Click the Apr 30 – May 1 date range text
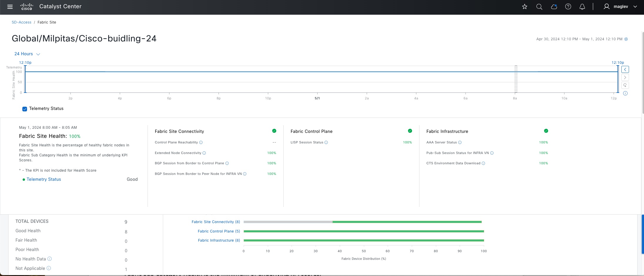644x276 pixels. (x=579, y=39)
